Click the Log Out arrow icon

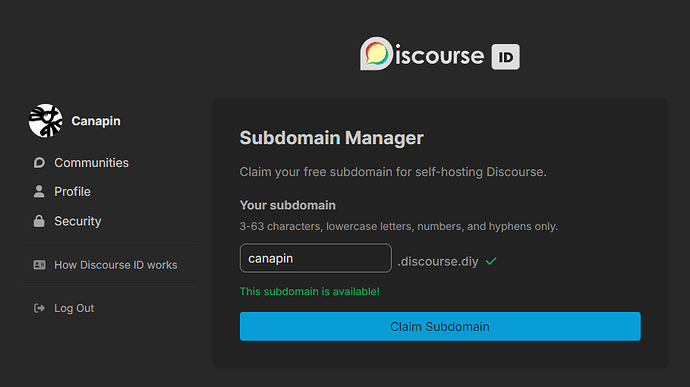point(39,308)
